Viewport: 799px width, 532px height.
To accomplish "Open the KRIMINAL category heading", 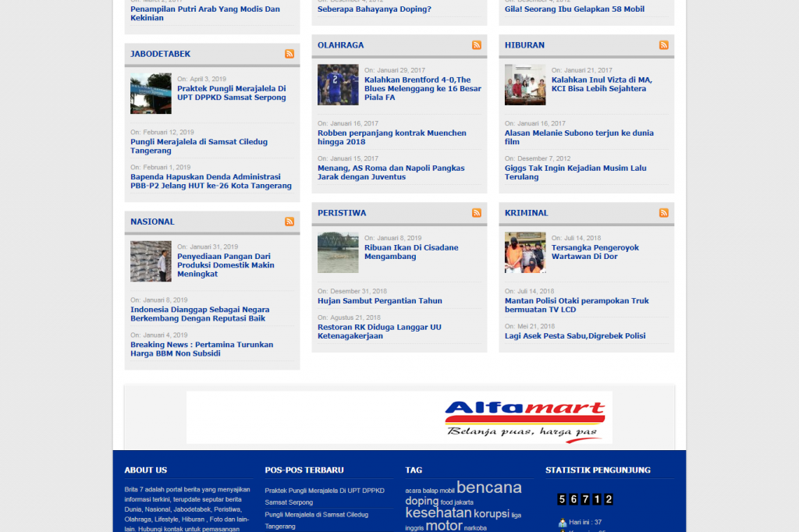I will tap(527, 213).
